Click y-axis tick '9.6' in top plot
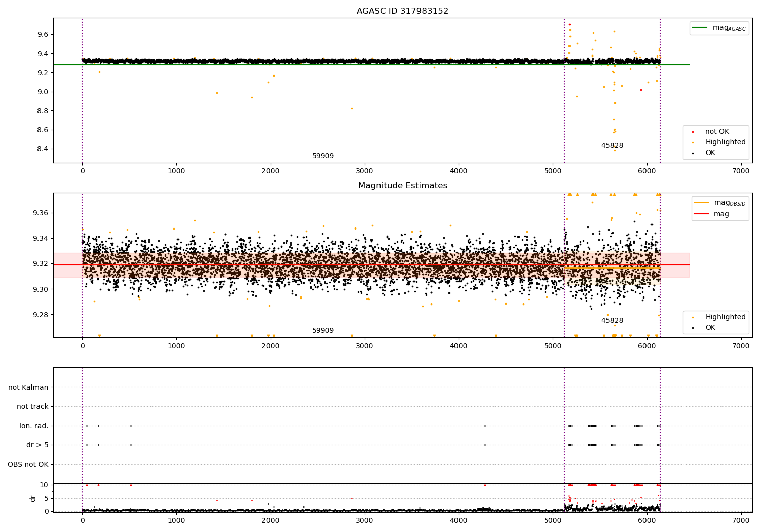Image resolution: width=760 pixels, height=532 pixels. click(x=42, y=35)
